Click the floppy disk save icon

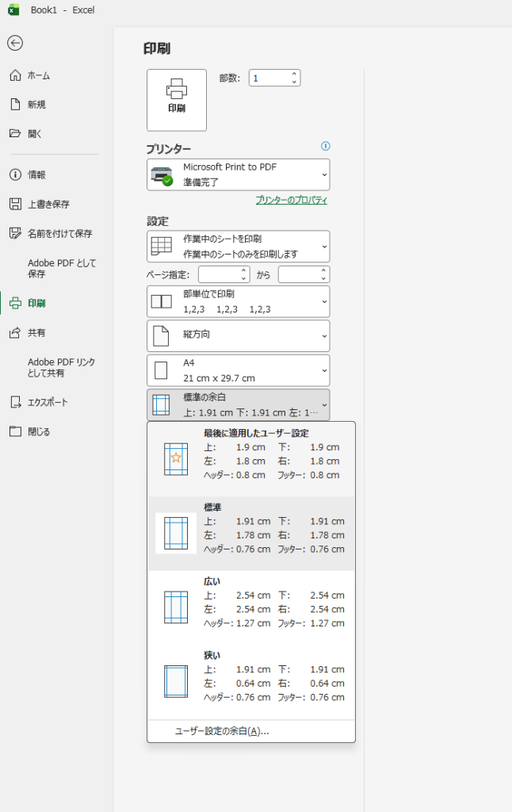(x=16, y=204)
